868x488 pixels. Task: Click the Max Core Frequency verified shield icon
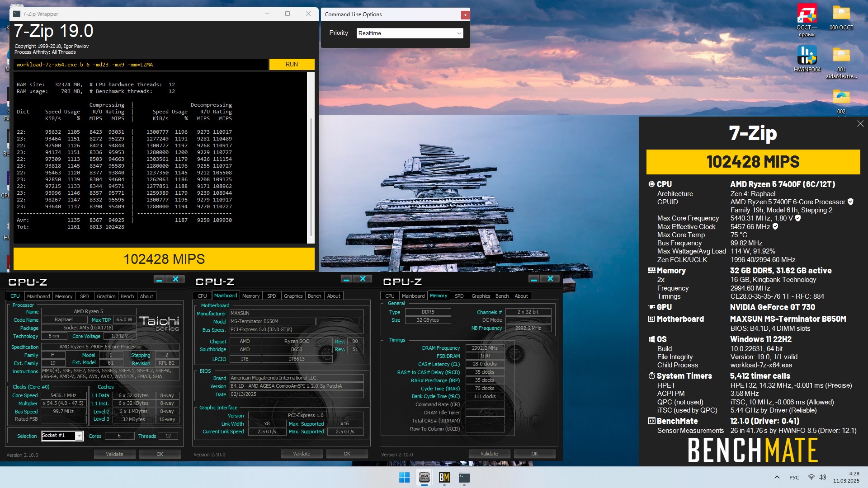[x=798, y=218]
